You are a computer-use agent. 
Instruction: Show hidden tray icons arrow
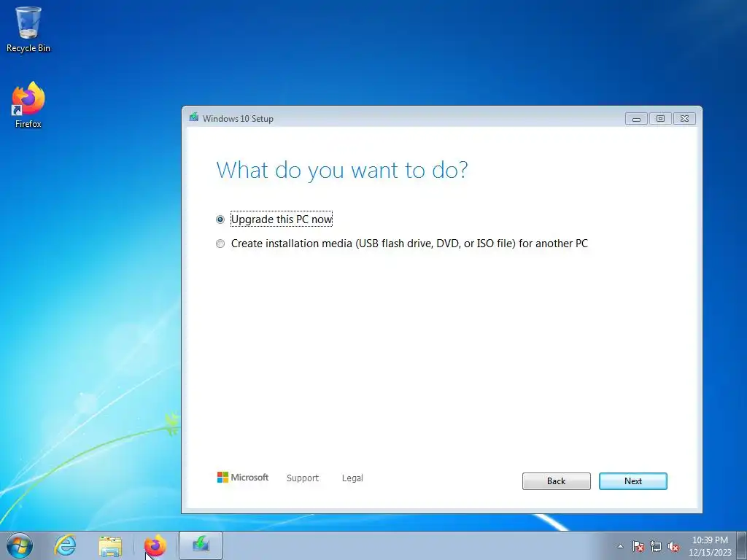[x=620, y=546]
